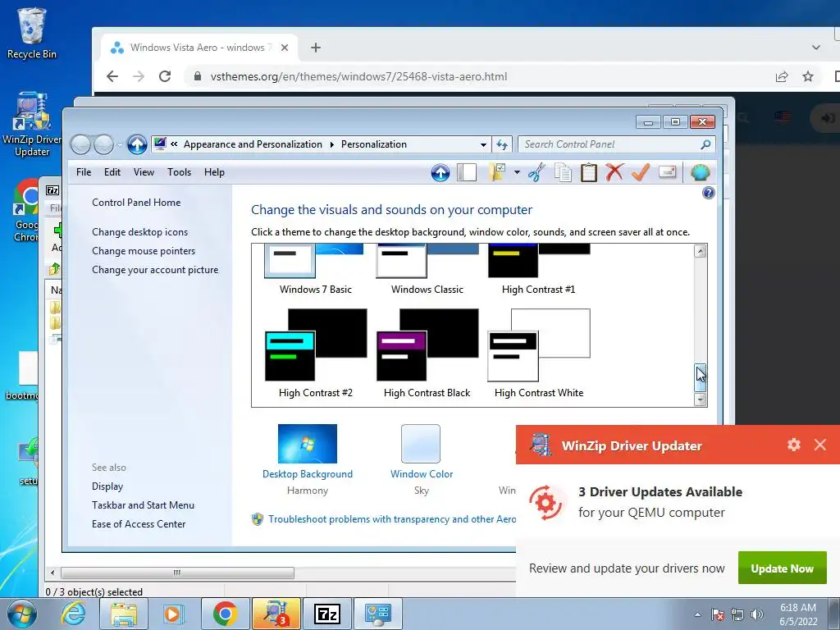This screenshot has width=840, height=630.
Task: Click the red X Delete icon
Action: tap(614, 172)
